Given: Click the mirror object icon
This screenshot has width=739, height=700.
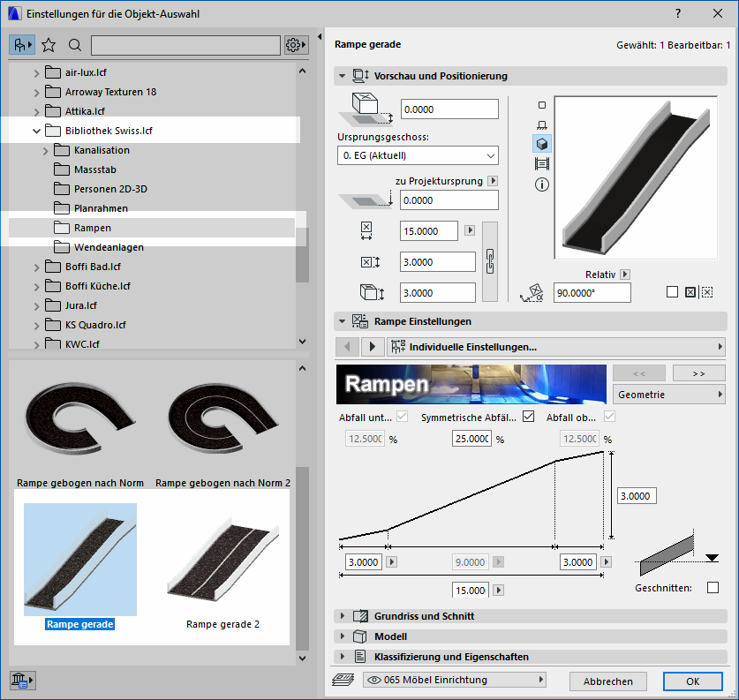Looking at the screenshot, I should pyautogui.click(x=690, y=292).
